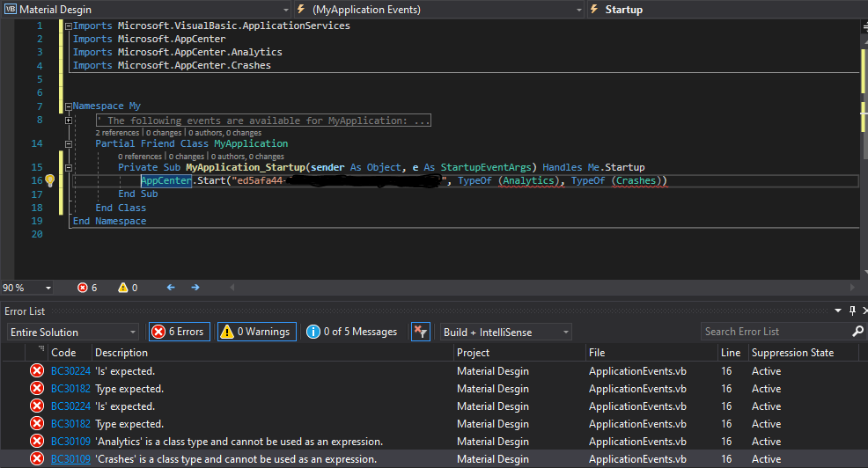
Task: Click the '2 references' CodeLens link
Action: (x=117, y=133)
